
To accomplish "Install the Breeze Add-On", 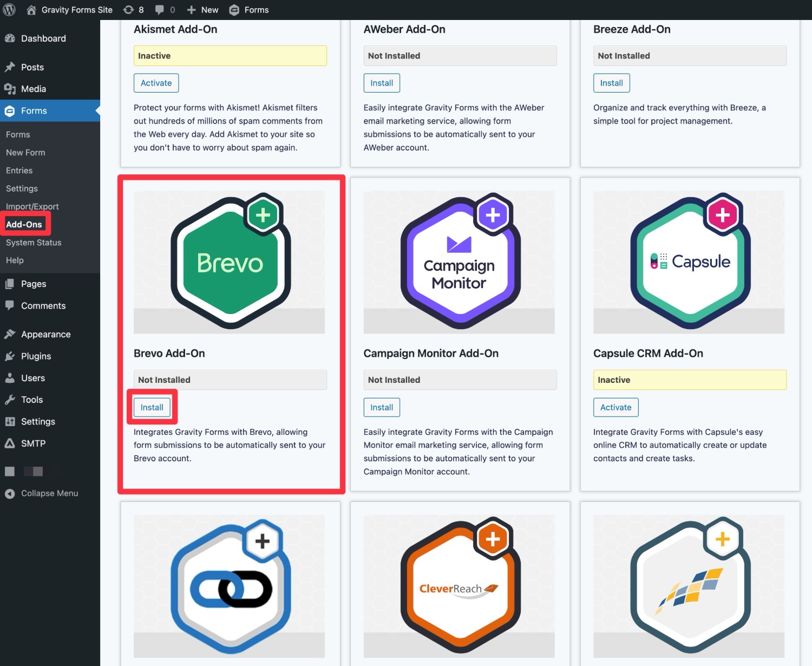I will pos(612,83).
